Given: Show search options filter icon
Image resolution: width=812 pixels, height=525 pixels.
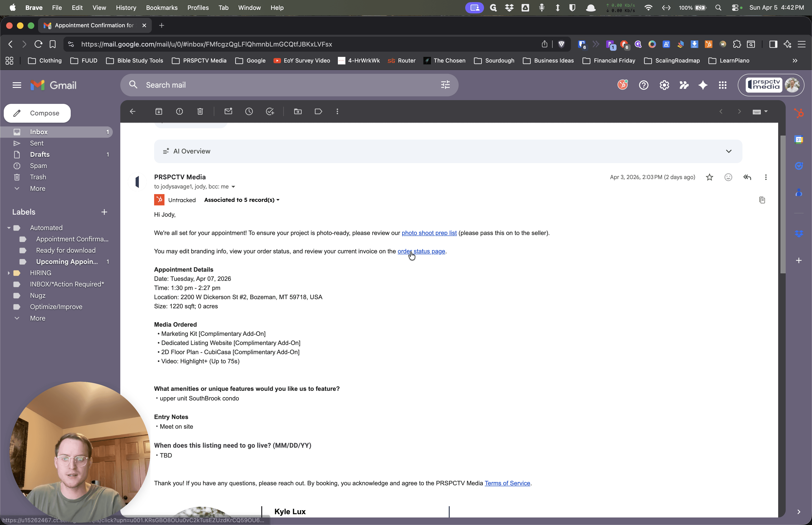Looking at the screenshot, I should 445,85.
